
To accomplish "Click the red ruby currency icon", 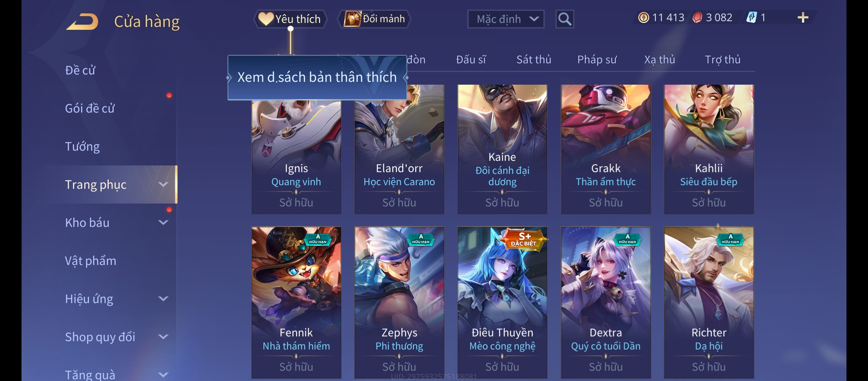I will (697, 18).
